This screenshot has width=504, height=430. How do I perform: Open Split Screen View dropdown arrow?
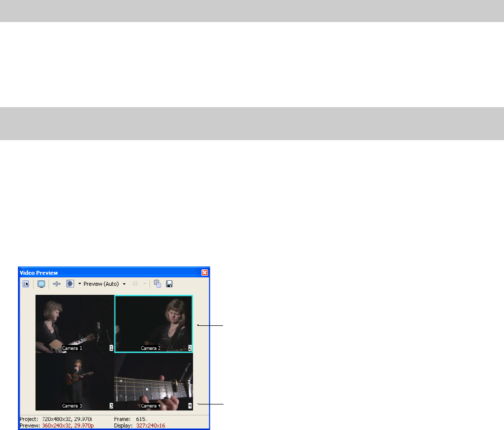(79, 283)
